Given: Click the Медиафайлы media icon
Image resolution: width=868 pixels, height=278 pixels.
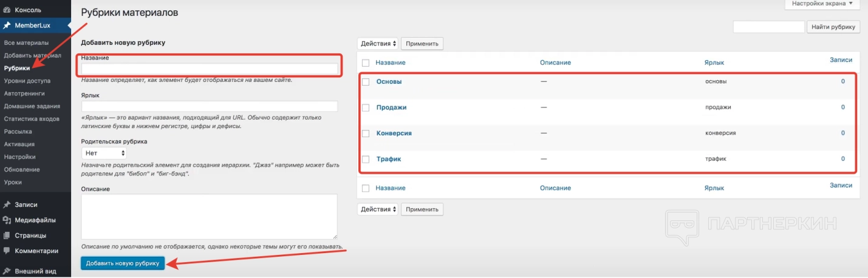Looking at the screenshot, I should (x=7, y=220).
